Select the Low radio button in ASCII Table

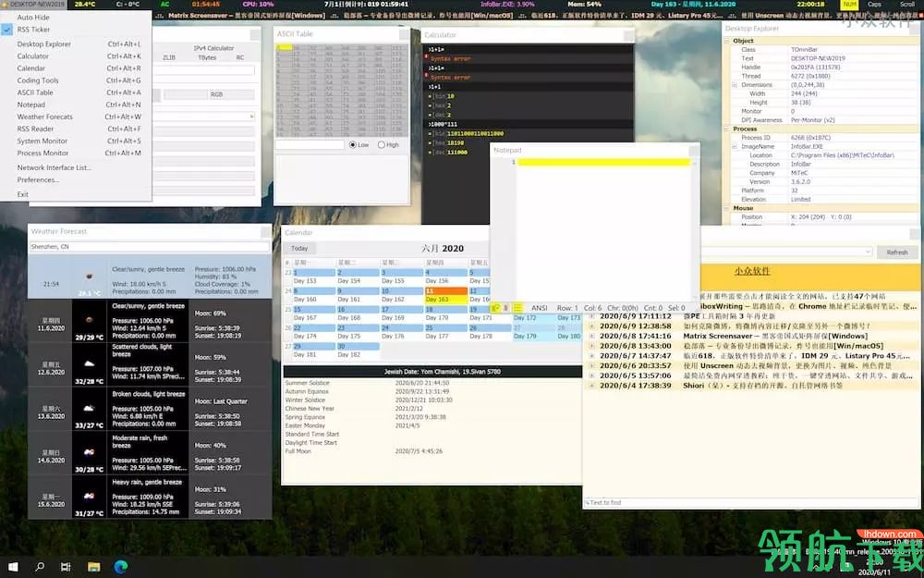point(359,144)
